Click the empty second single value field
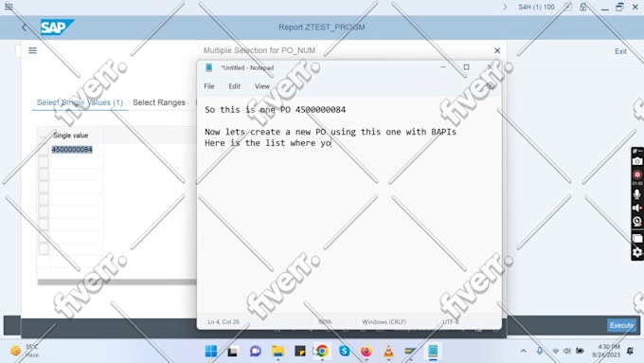 (77, 162)
